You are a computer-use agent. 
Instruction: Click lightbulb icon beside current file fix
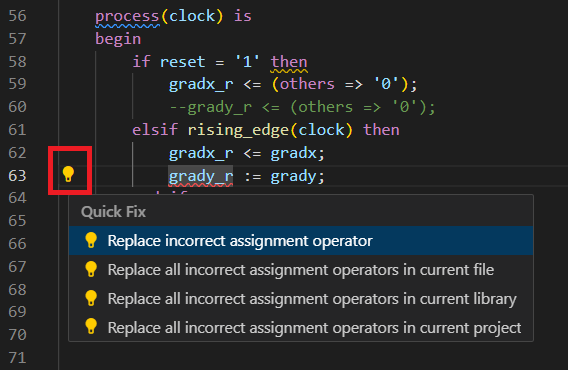(x=91, y=269)
